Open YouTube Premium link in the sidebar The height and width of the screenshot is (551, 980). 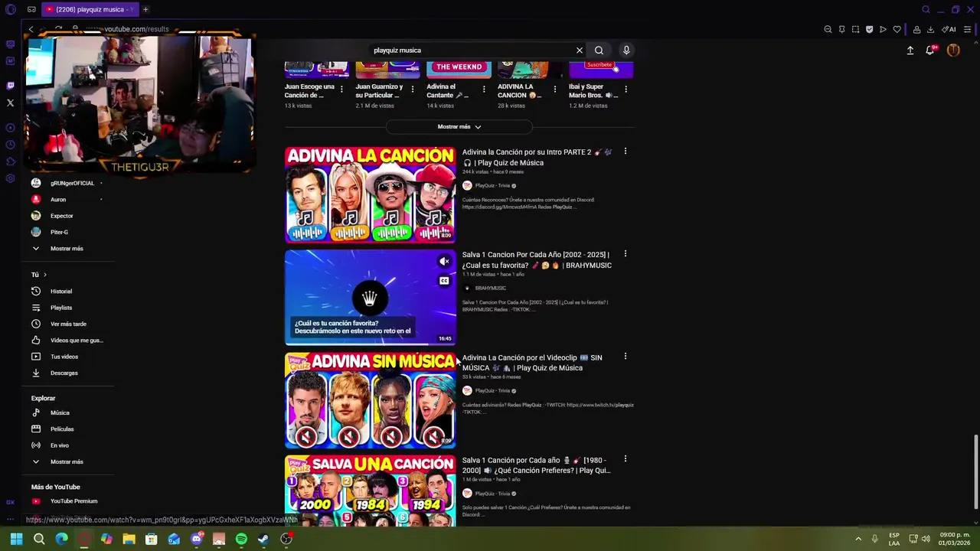[x=73, y=501]
